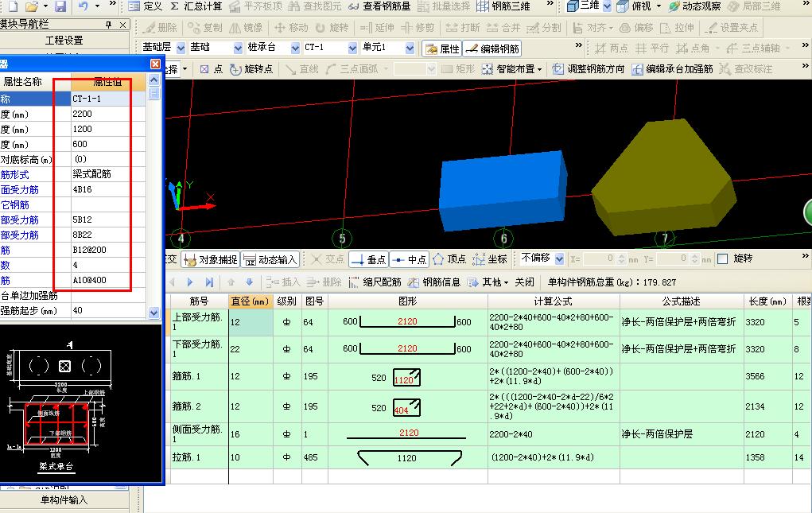Click 钢筋信息 rebar info button
This screenshot has width=812, height=513.
tap(434, 282)
